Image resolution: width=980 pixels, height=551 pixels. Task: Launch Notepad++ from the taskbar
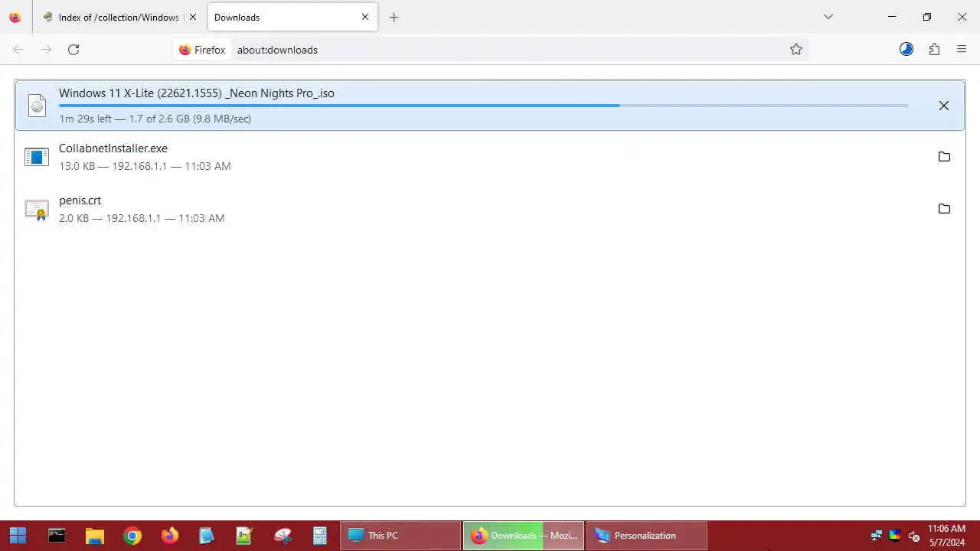pyautogui.click(x=244, y=536)
